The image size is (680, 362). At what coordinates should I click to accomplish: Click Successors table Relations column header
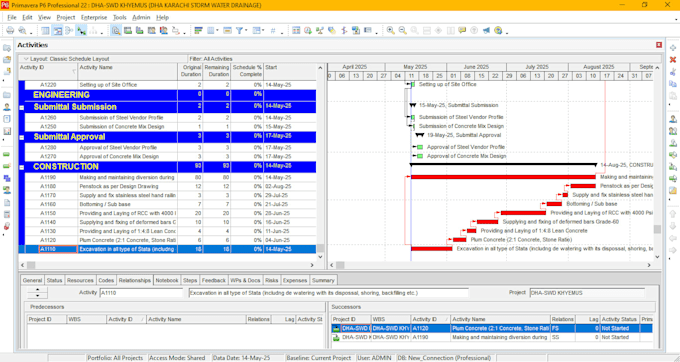(562, 320)
